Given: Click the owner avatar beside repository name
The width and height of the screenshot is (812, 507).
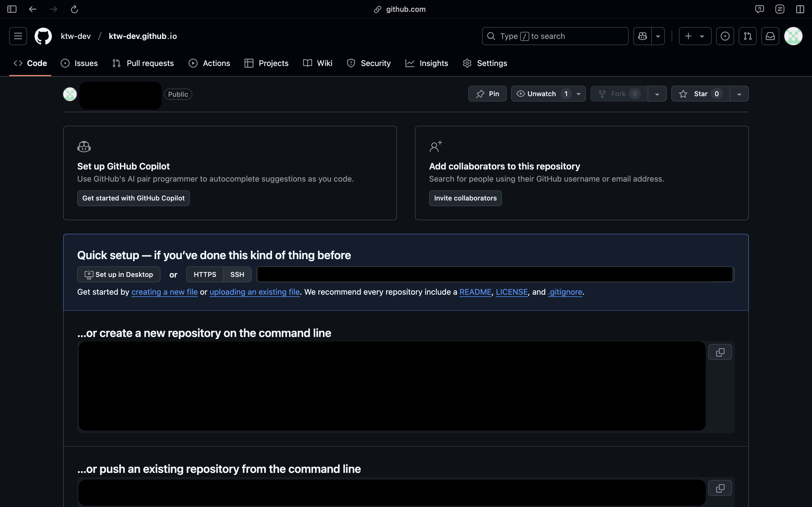Looking at the screenshot, I should click(x=70, y=94).
